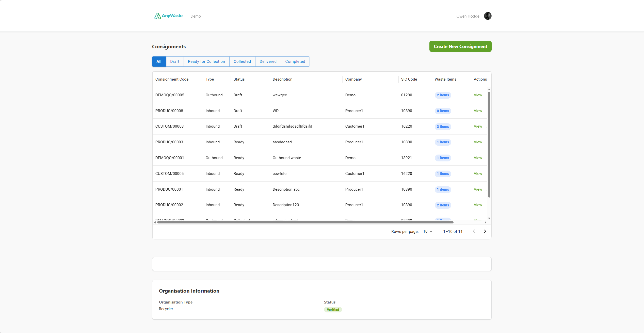Open Owen Hodge avatar menu
This screenshot has width=644, height=333.
coord(488,16)
